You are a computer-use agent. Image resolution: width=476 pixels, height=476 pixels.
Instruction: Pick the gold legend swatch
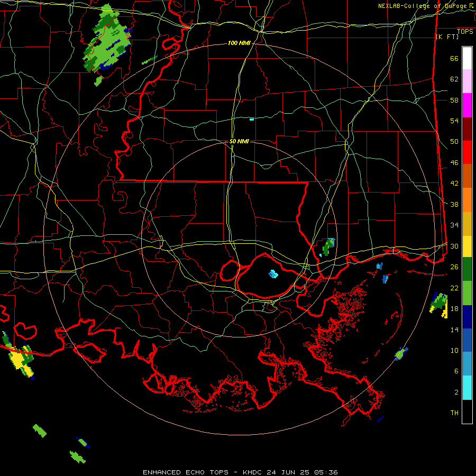[467, 224]
